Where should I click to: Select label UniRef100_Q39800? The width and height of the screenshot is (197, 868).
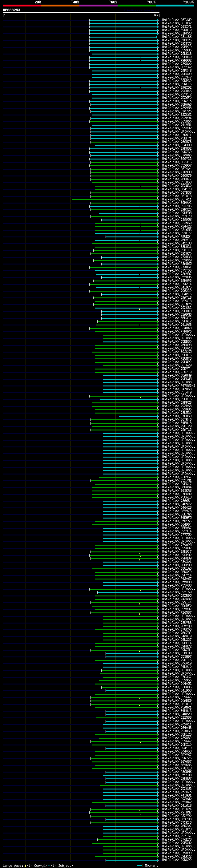(177, 64)
